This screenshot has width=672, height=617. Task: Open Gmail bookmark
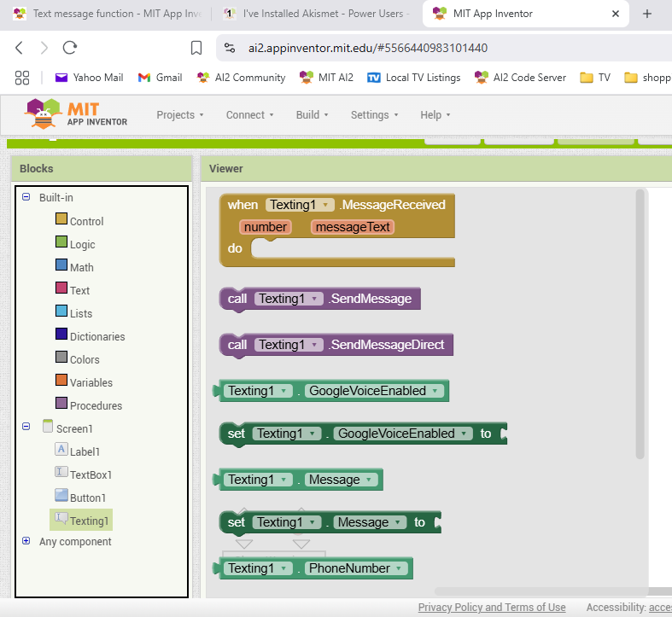[160, 78]
